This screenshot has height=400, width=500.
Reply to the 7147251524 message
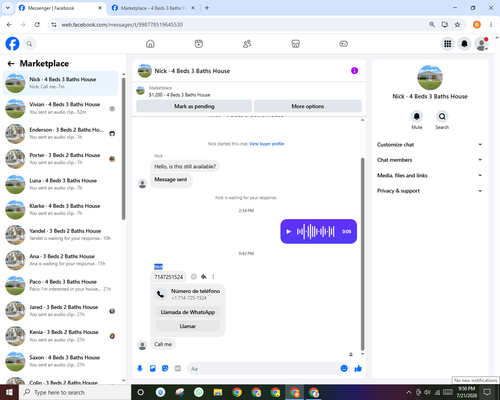[203, 277]
